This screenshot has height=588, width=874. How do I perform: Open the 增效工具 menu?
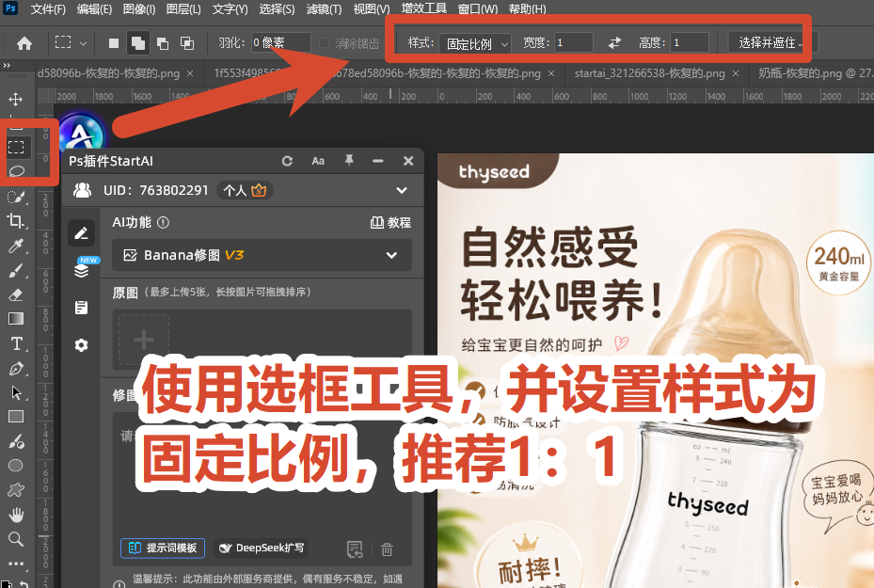424,8
